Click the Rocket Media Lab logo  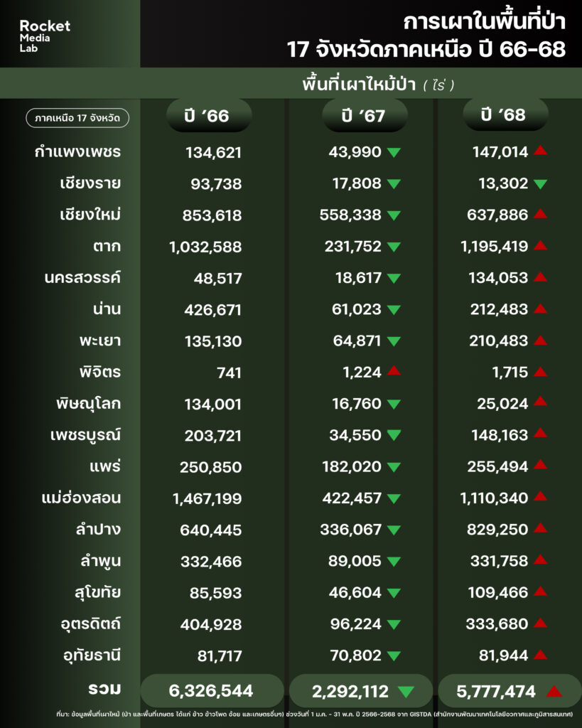point(45,36)
